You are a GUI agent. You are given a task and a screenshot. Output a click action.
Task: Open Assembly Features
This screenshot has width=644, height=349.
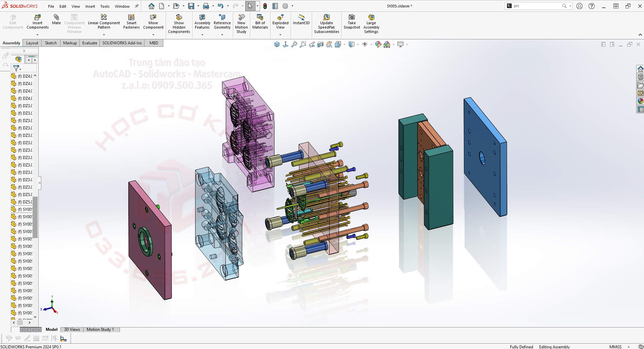(202, 22)
